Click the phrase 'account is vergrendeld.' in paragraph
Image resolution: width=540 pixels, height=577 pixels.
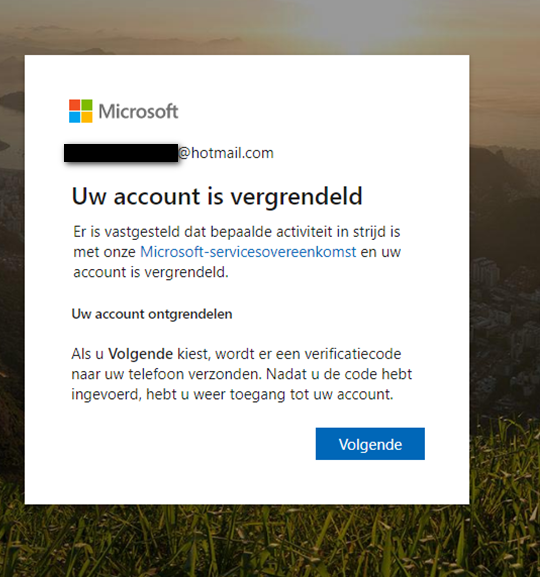click(x=151, y=272)
